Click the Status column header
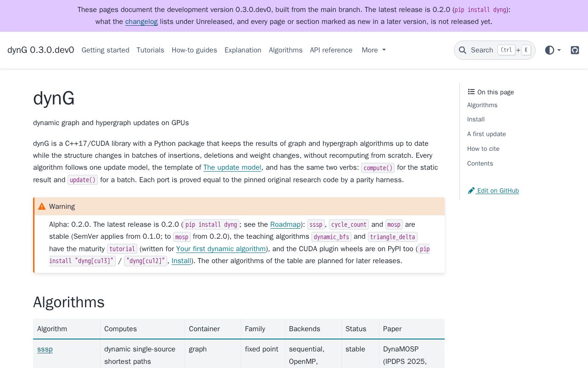This screenshot has height=368, width=588. pyautogui.click(x=361, y=329)
